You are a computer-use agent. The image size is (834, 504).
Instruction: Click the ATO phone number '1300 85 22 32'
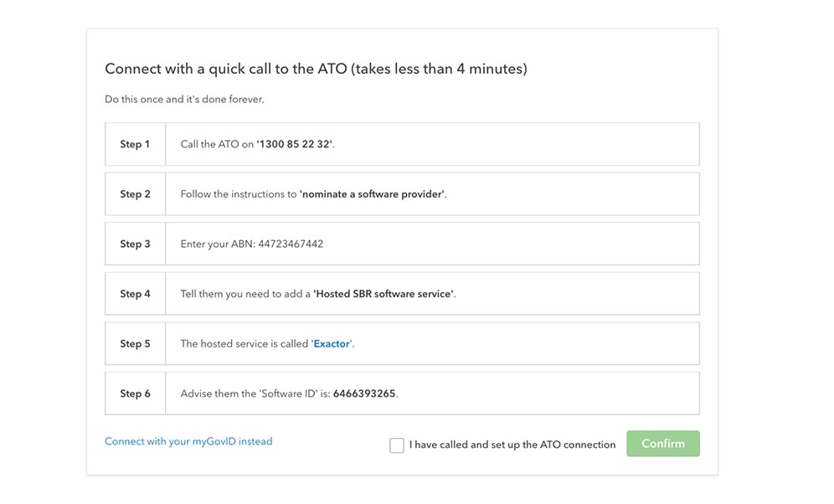pos(295,145)
